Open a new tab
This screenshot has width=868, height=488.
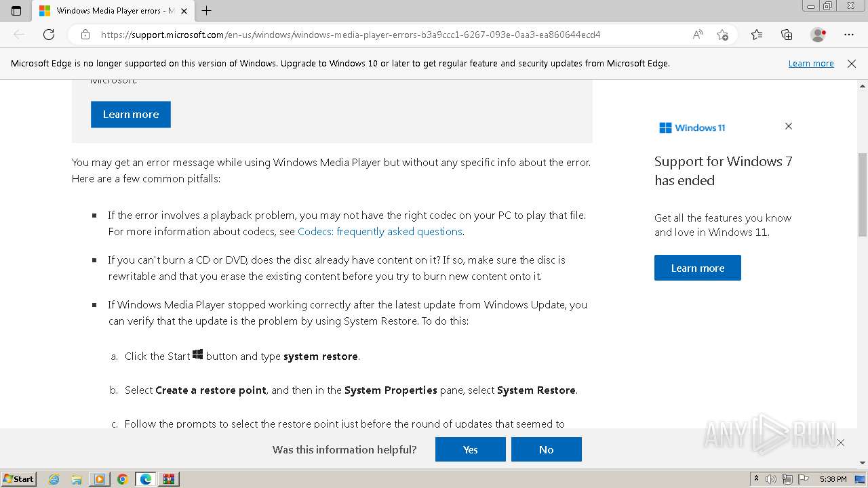[207, 11]
